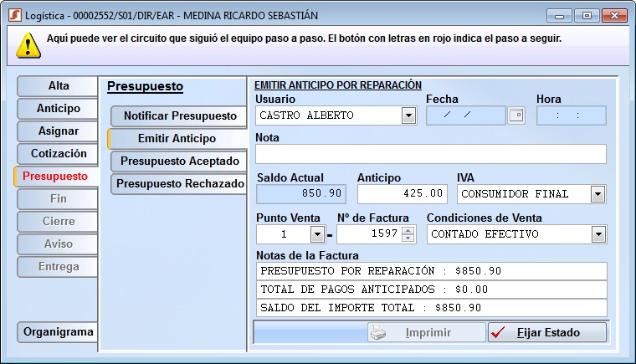The width and height of the screenshot is (636, 364).
Task: Click the Hora time field
Action: (571, 115)
